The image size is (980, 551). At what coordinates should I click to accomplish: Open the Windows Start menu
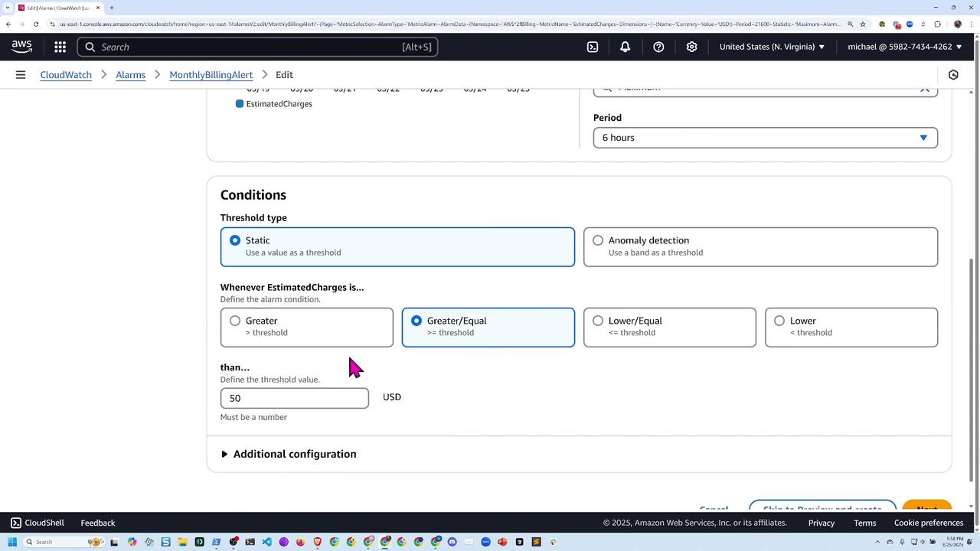(x=12, y=542)
